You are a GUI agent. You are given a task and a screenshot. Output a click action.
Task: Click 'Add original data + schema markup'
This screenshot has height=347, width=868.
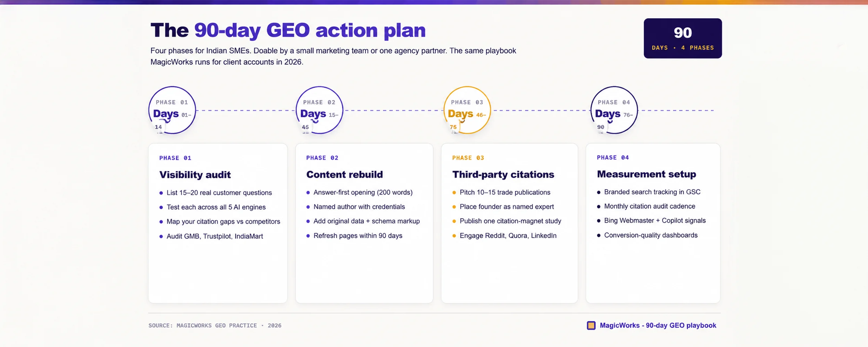pos(366,221)
